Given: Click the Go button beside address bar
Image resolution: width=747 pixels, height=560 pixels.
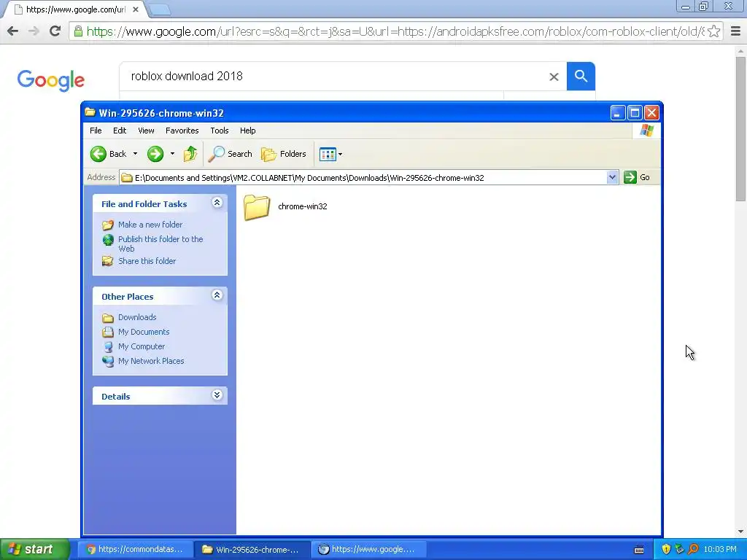Looking at the screenshot, I should (637, 177).
